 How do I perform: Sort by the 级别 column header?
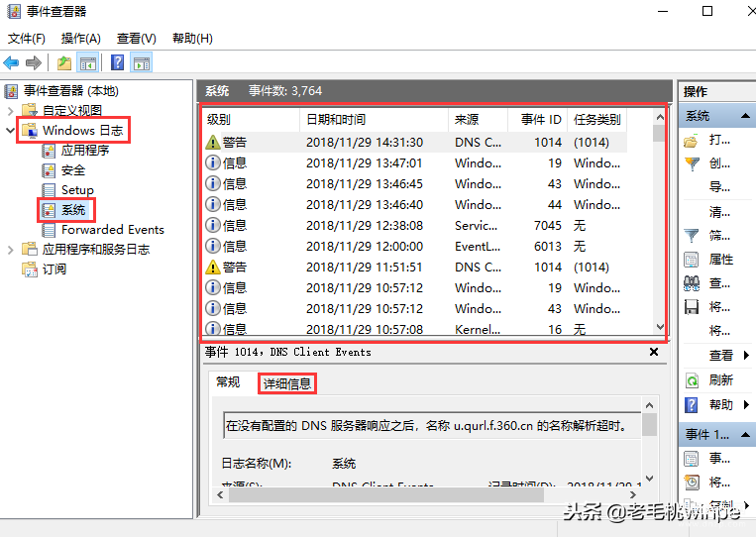(252, 120)
